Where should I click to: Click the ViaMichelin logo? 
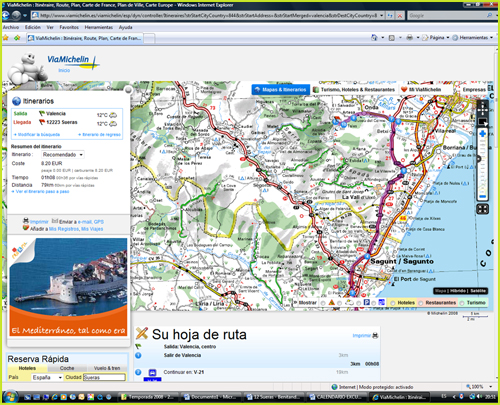(x=73, y=61)
